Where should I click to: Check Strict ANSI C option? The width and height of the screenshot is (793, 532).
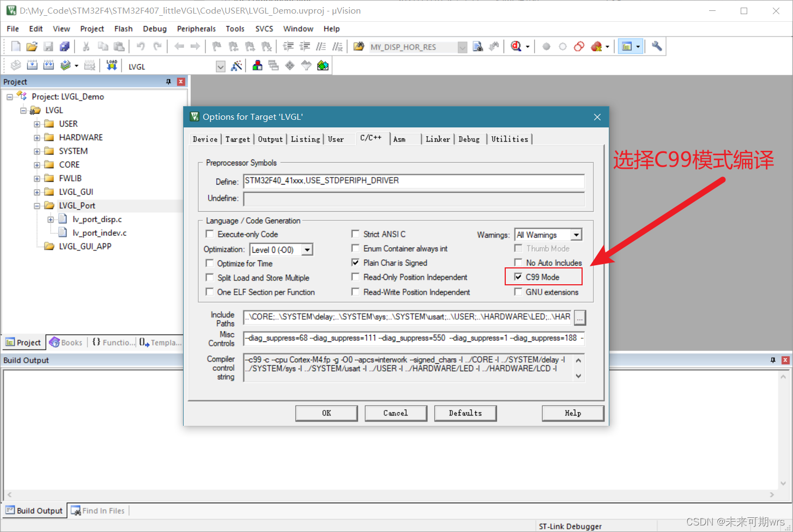pyautogui.click(x=355, y=234)
